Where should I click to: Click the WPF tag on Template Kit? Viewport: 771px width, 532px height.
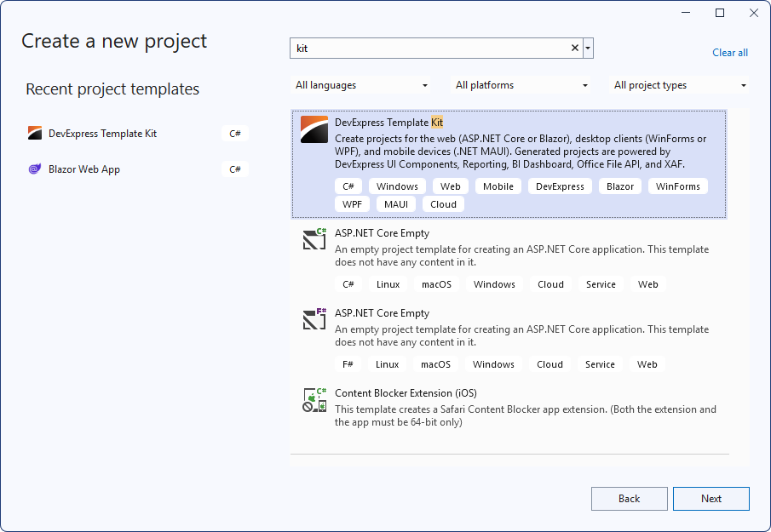352,204
